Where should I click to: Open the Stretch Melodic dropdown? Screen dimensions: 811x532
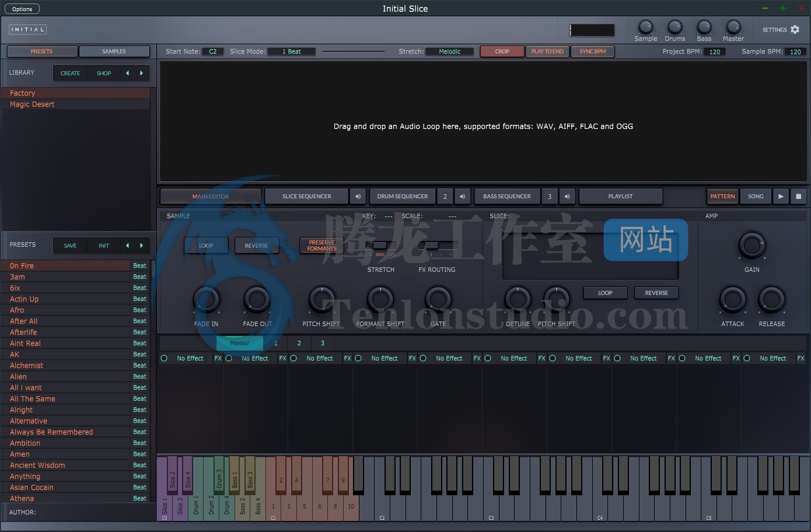pyautogui.click(x=450, y=51)
